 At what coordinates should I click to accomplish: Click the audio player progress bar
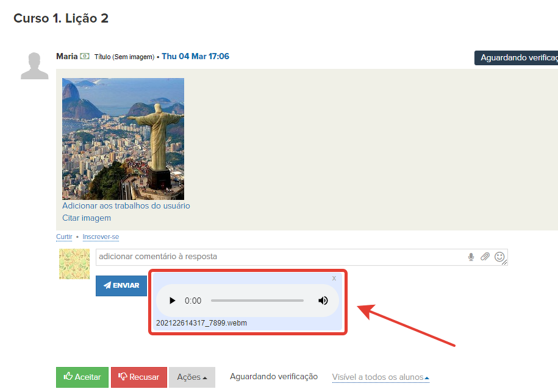point(257,301)
